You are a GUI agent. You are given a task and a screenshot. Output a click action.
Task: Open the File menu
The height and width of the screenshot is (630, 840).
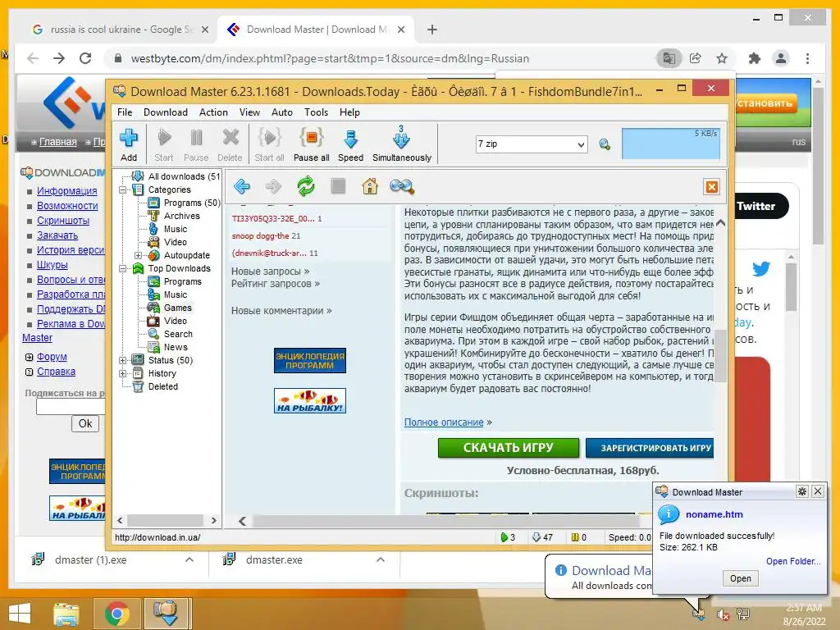[125, 112]
